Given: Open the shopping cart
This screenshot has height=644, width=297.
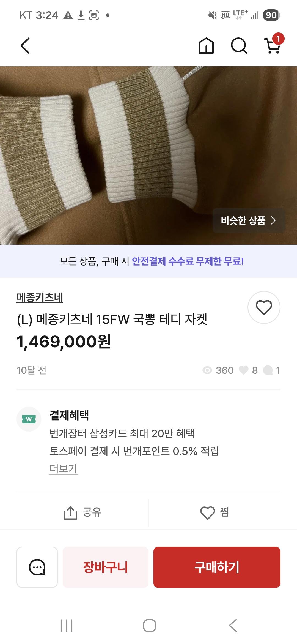Looking at the screenshot, I should click(x=273, y=46).
